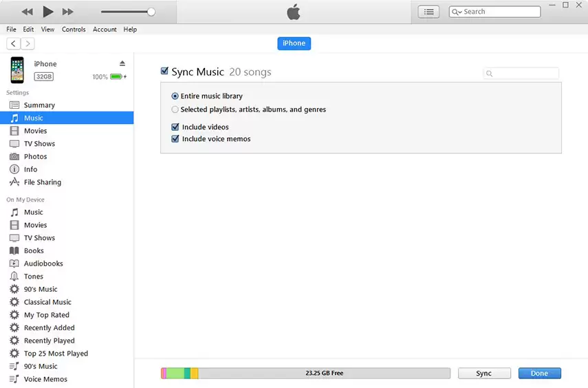Open the View menu
The image size is (588, 388).
(x=47, y=30)
